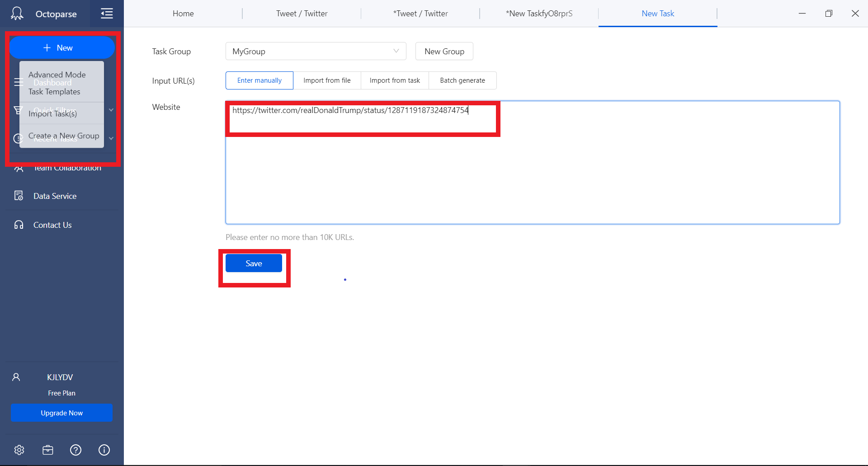Click the Save button
Screen dimensions: 868x466
tap(254, 263)
